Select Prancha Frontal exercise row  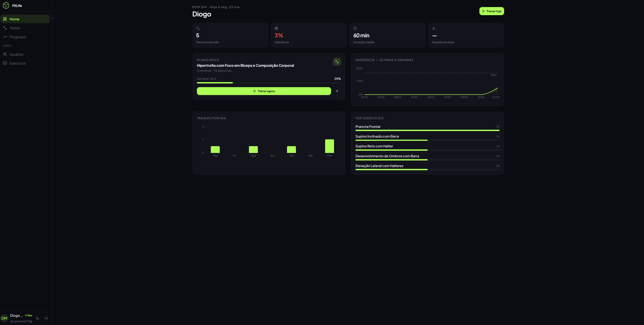pos(427,127)
